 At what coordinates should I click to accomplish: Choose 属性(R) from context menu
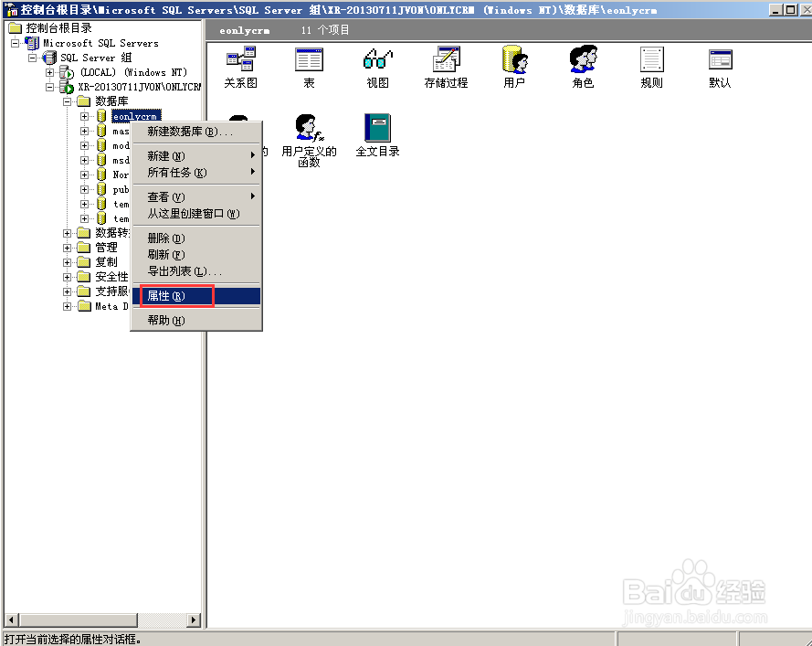pos(196,296)
